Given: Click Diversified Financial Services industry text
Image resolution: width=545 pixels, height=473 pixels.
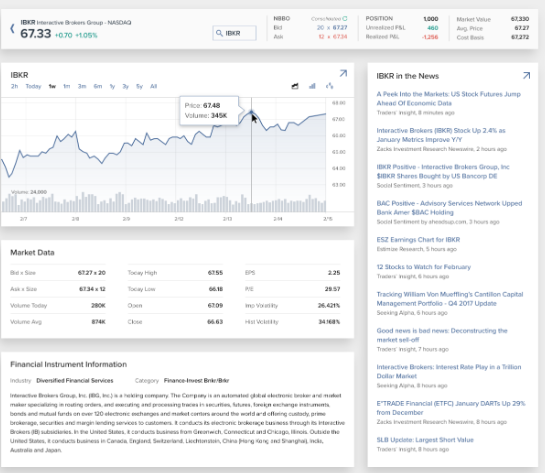Looking at the screenshot, I should (75, 381).
